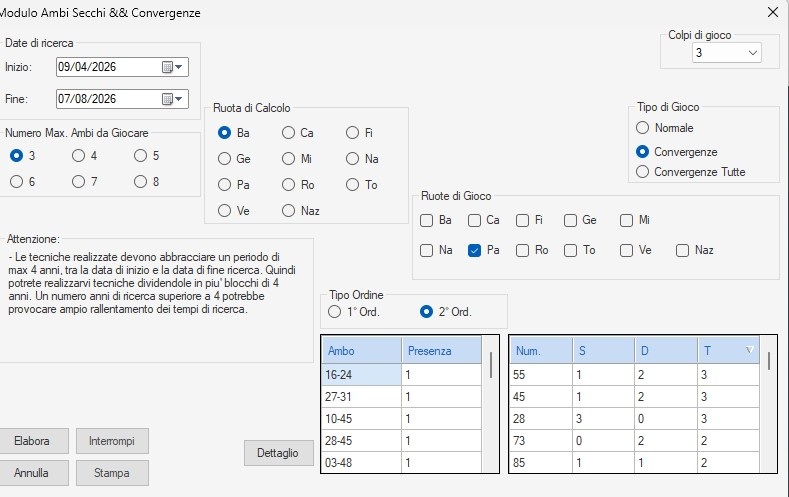
Task: Choose Ca in Ruota di Calcolo
Action: click(288, 133)
